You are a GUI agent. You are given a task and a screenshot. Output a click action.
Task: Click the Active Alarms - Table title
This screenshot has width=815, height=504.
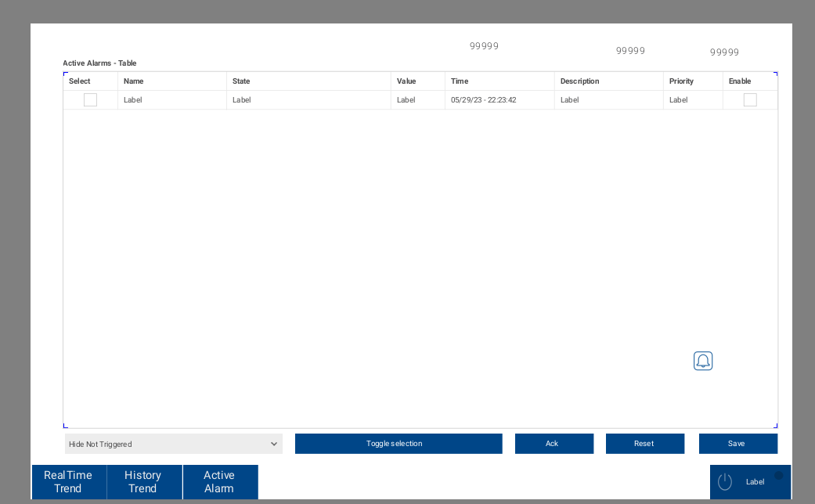click(99, 63)
